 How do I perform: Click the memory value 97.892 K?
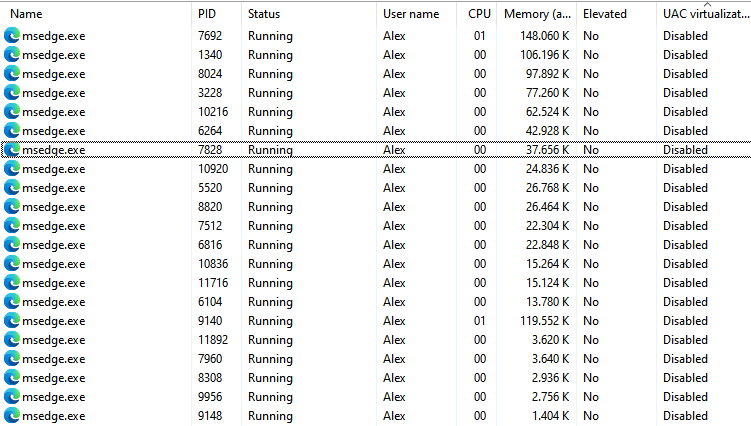click(x=547, y=74)
